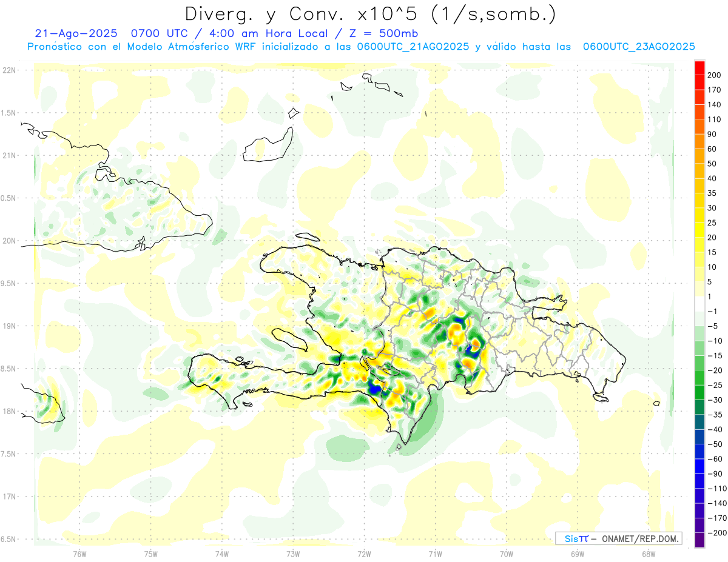Click the legend value 200
Screen dimensions: 728x562
click(x=715, y=75)
